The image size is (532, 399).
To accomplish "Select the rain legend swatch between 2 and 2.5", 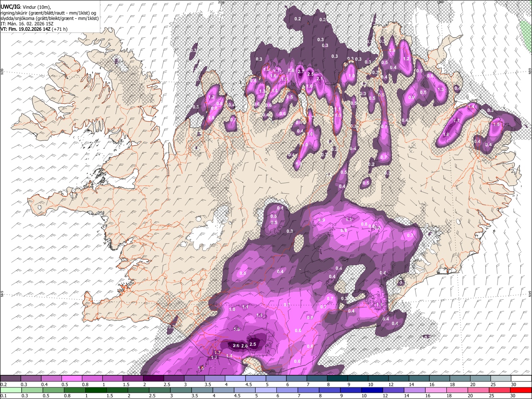I will pos(139,390).
